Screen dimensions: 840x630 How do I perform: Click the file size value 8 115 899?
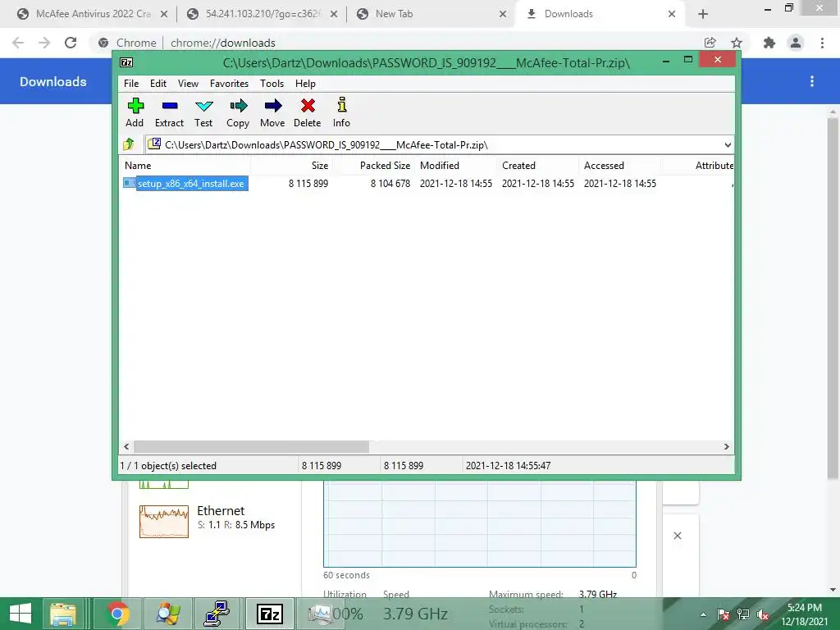[308, 184]
